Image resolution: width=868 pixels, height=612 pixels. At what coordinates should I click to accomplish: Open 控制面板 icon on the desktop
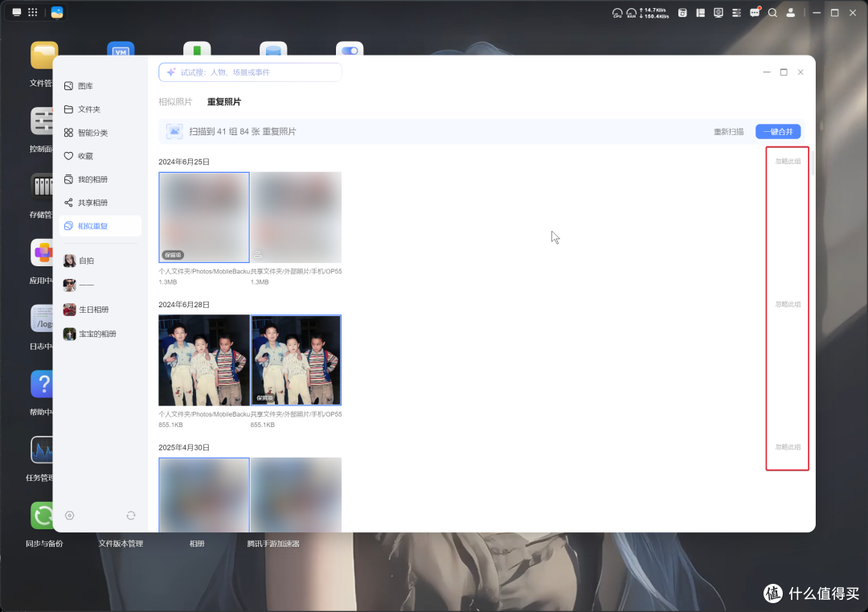pyautogui.click(x=42, y=121)
